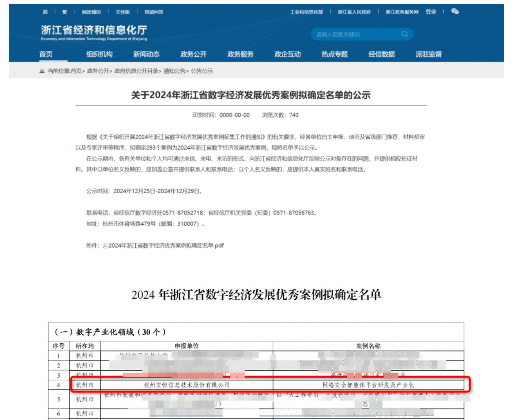Enable 关怀版 accessibility mode
This screenshot has height=420, width=517.
point(122,12)
